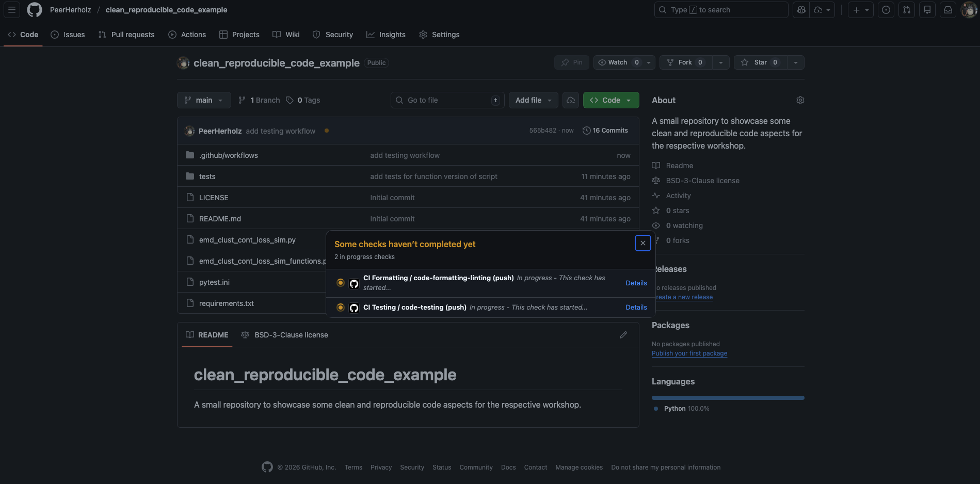Open the notifications inbox icon

tap(948, 10)
